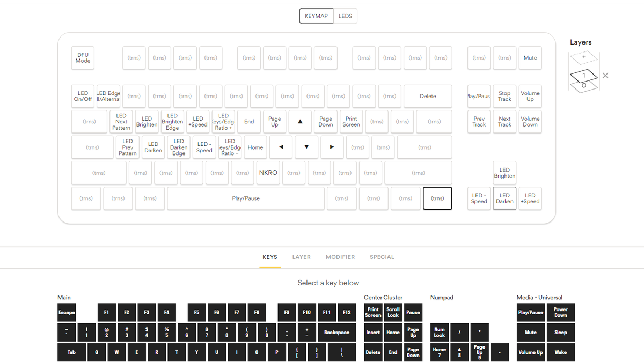Open the MODIFIER key category
The image size is (644, 362).
point(340,257)
